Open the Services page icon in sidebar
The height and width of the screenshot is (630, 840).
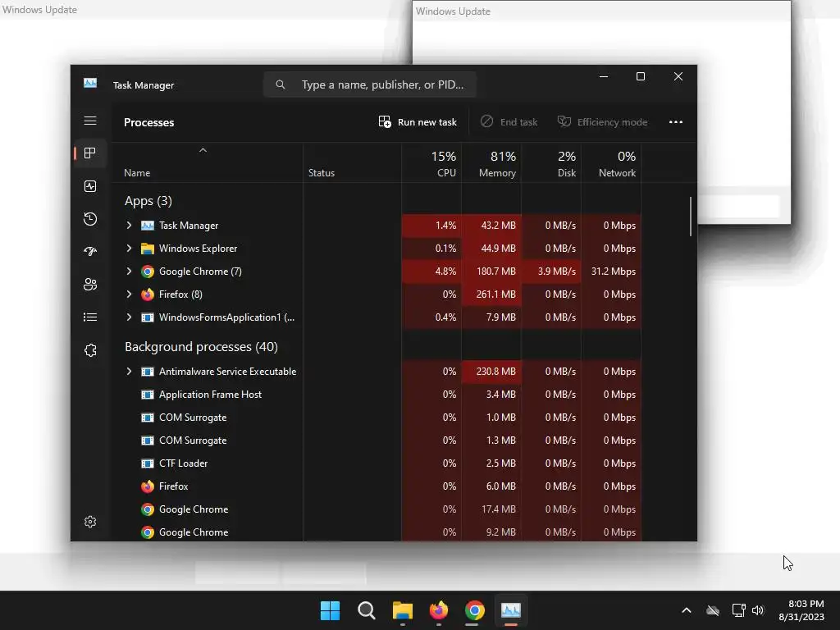(x=90, y=350)
